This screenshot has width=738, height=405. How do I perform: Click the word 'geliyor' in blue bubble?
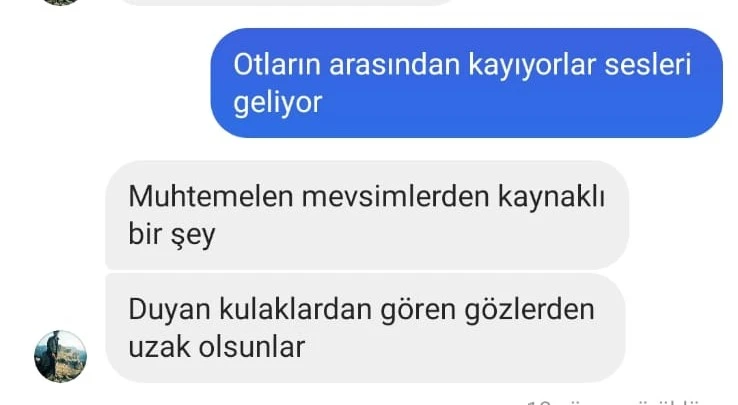point(278,104)
